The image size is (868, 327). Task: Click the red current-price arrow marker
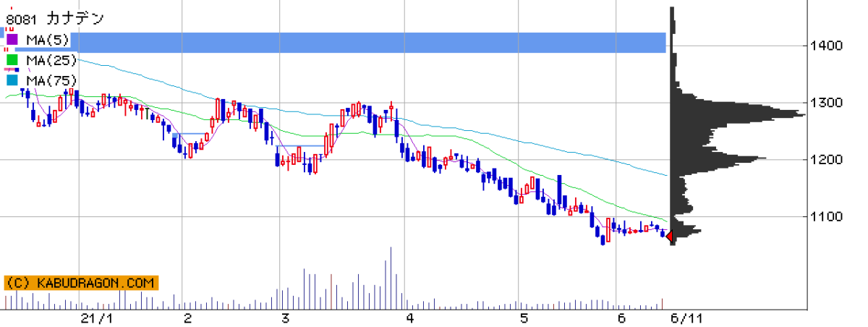[670, 237]
